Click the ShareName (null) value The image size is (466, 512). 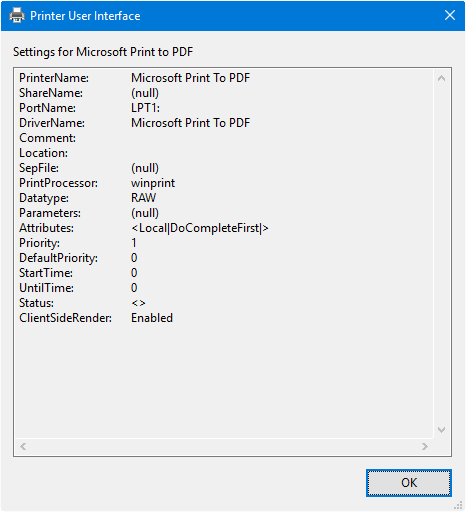coord(145,93)
